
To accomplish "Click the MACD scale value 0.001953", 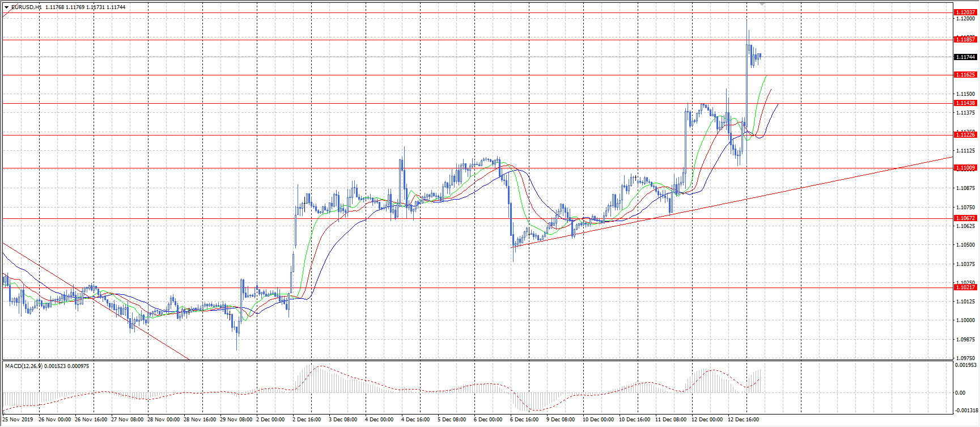I will [x=966, y=365].
